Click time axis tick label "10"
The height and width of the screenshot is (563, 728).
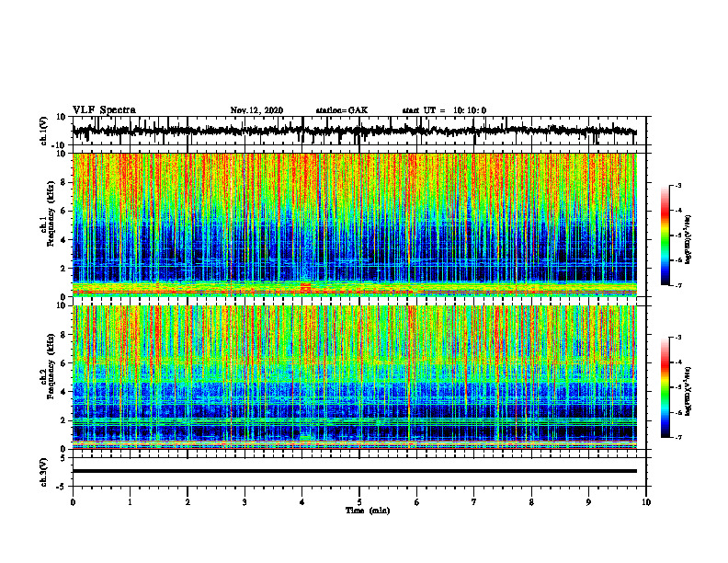pos(646,502)
